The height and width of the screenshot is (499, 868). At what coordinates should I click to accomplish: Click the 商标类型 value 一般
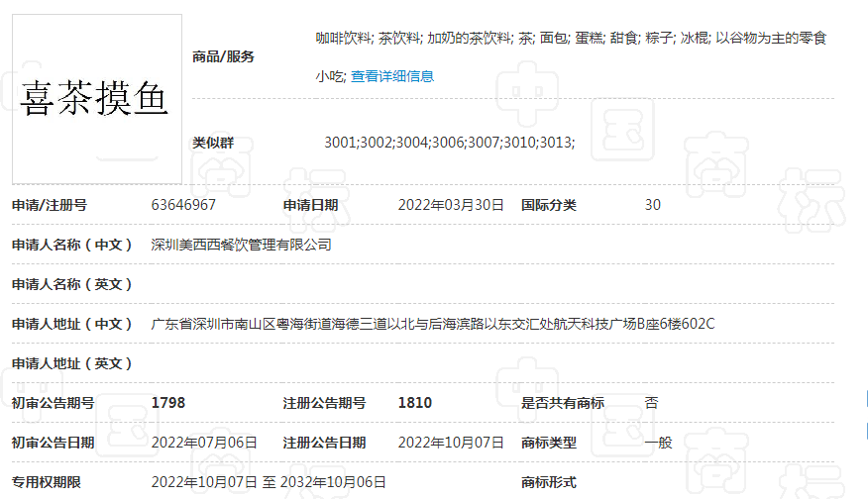click(658, 443)
